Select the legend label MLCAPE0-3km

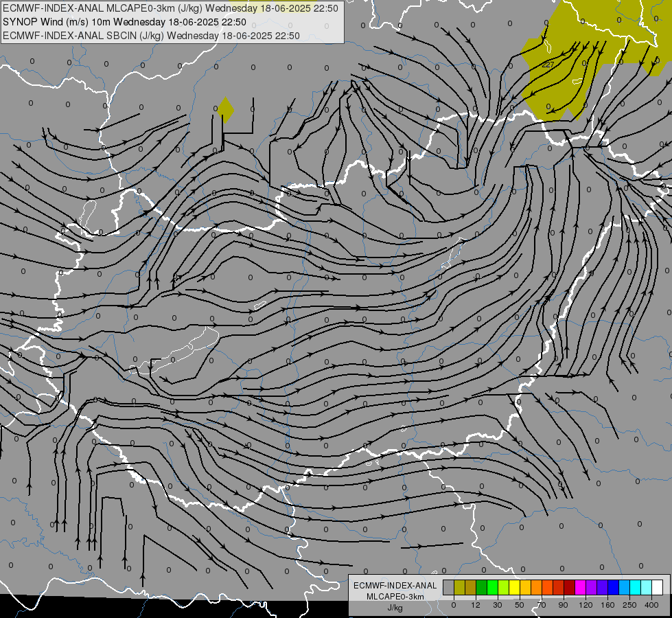395,597
